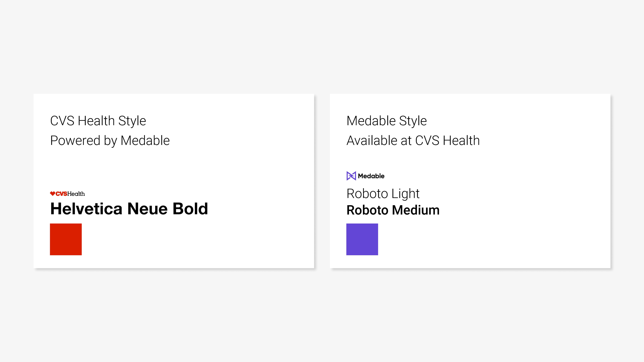Select the Roboto Medium font label
This screenshot has height=362, width=644.
pyautogui.click(x=393, y=210)
